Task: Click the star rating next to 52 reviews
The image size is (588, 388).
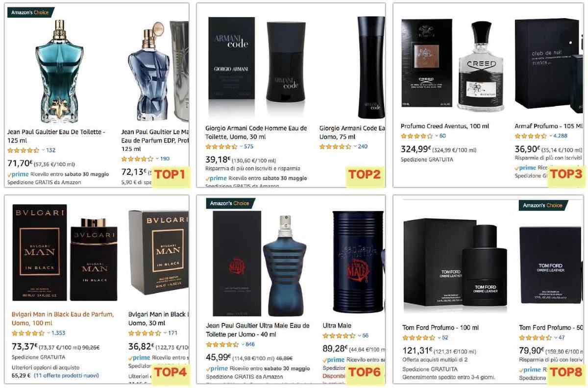Action: click(418, 338)
